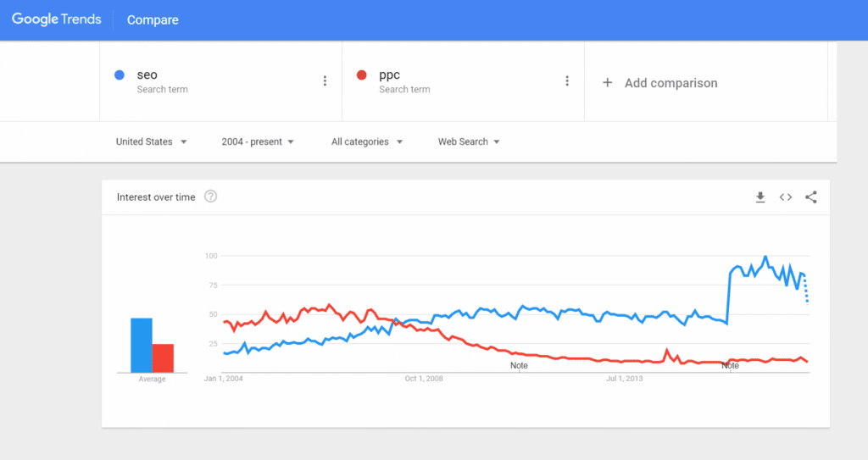The image size is (868, 460).
Task: Open the ppc term options menu
Action: (567, 81)
